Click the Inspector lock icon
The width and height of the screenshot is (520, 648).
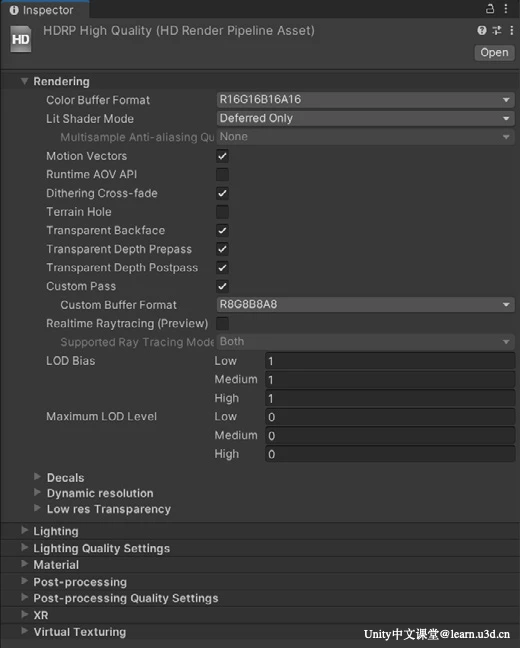[490, 9]
